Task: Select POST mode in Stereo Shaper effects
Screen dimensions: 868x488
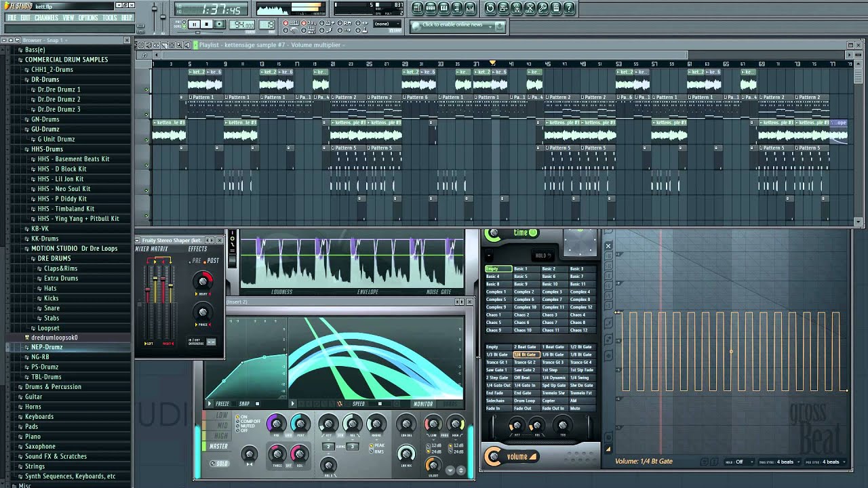Action: coord(213,261)
